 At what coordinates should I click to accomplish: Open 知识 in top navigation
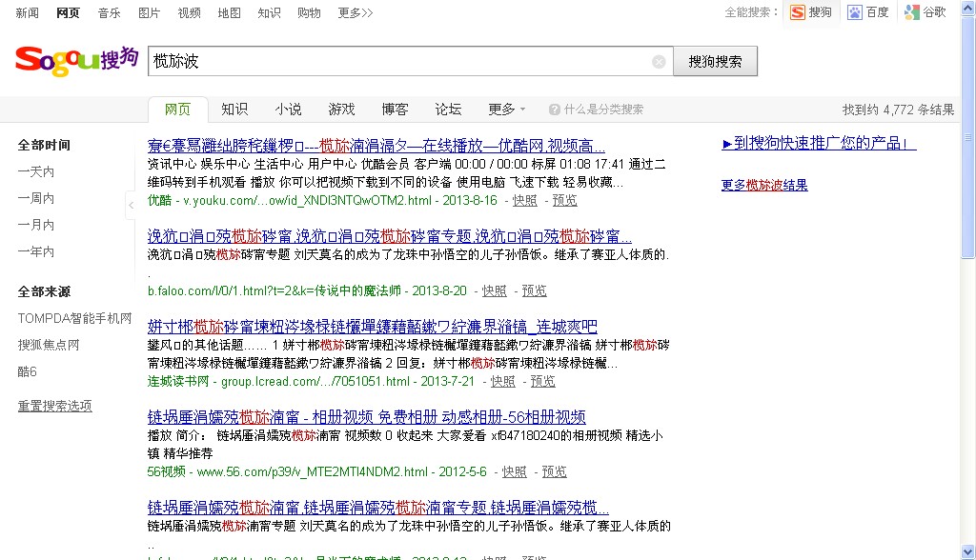coord(269,12)
